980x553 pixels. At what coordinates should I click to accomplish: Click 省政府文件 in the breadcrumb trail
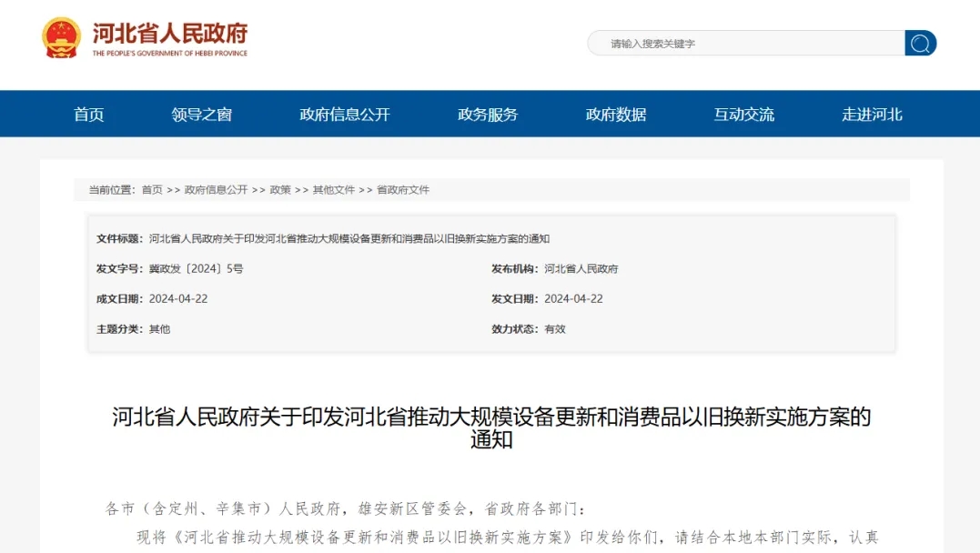click(x=402, y=190)
